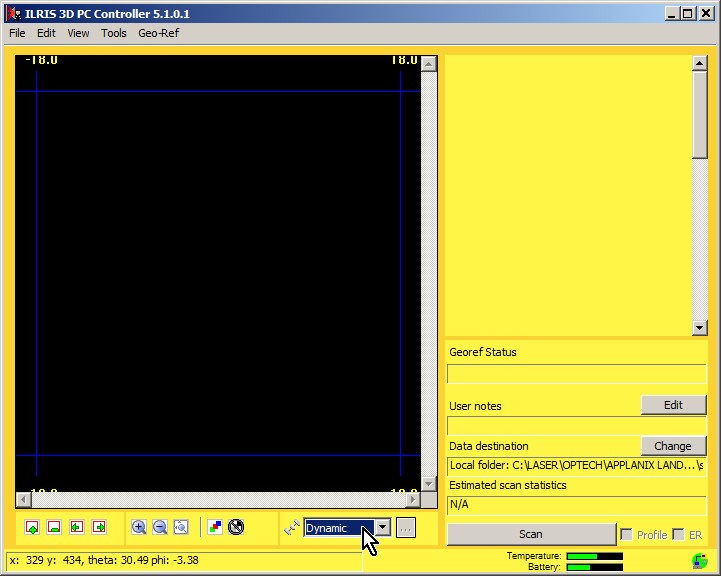Click the zoom in magnifier icon
Screen dimensions: 721x576
coord(138,527)
